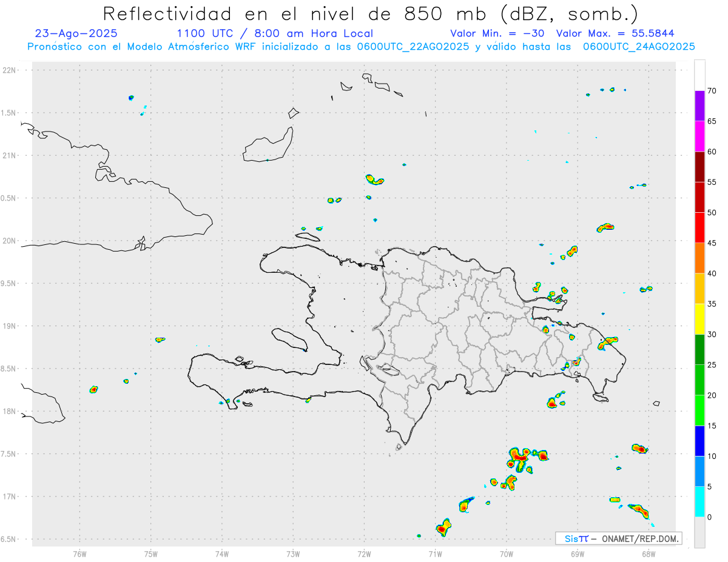The height and width of the screenshot is (562, 728).
Task: Click the longitude axis label "72W"
Action: (364, 554)
